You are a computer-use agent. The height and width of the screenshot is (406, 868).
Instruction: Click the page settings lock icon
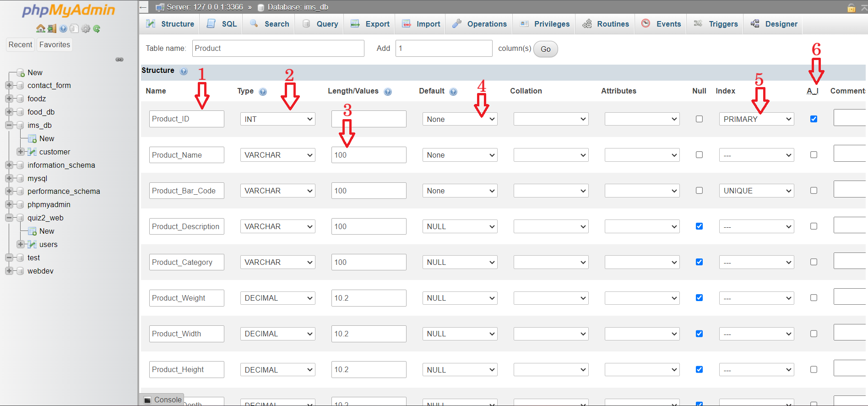(x=851, y=7)
